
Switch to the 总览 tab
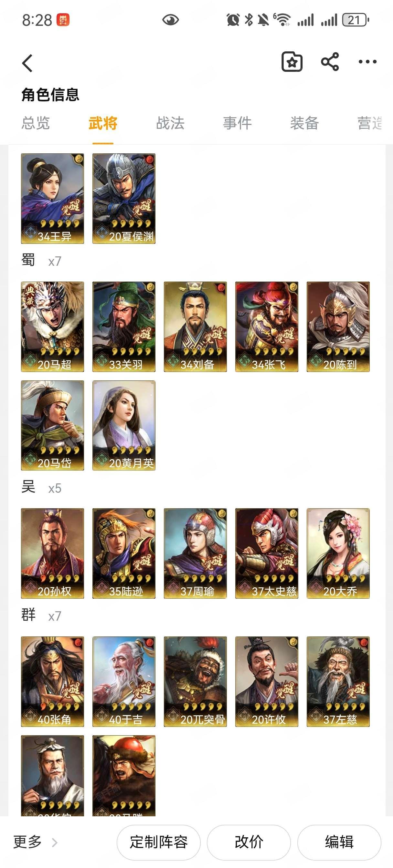36,123
